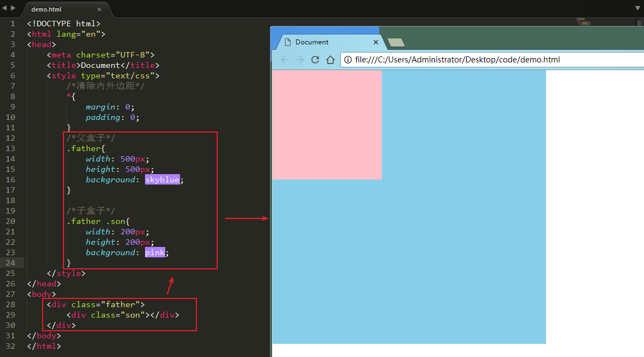The height and width of the screenshot is (357, 644).
Task: Click the /*父盒子*/ comment
Action: tap(91, 137)
